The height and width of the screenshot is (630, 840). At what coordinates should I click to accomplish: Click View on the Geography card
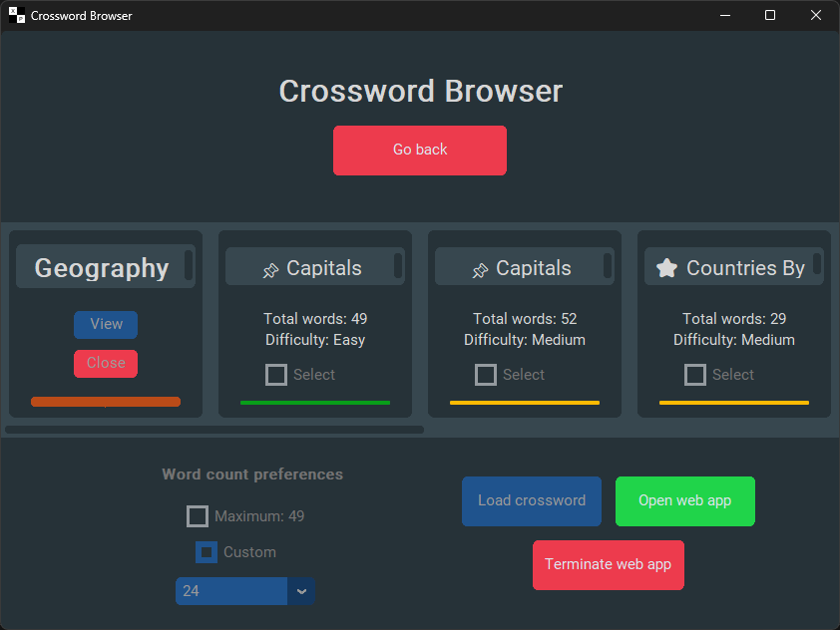(x=106, y=324)
